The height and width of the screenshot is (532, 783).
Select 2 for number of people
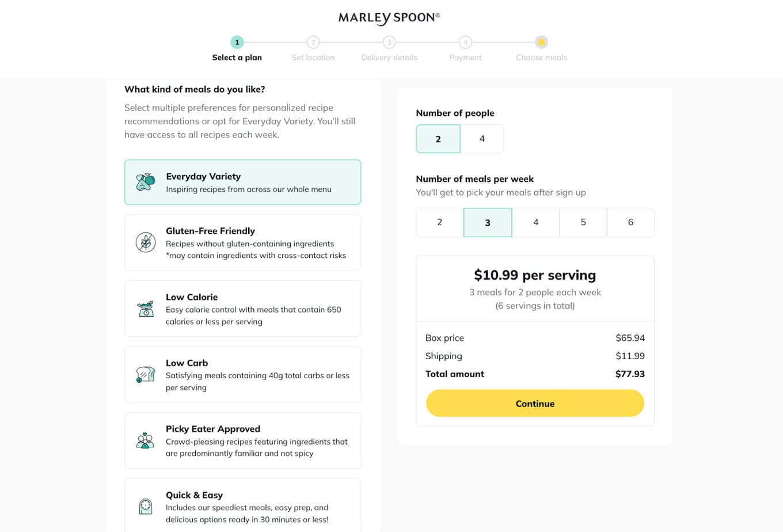point(438,139)
